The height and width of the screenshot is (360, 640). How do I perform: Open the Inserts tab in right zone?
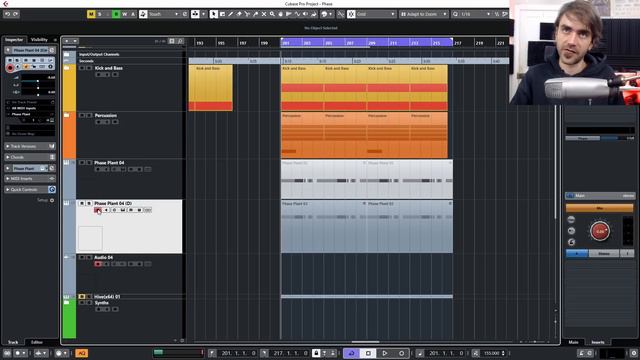pyautogui.click(x=598, y=342)
